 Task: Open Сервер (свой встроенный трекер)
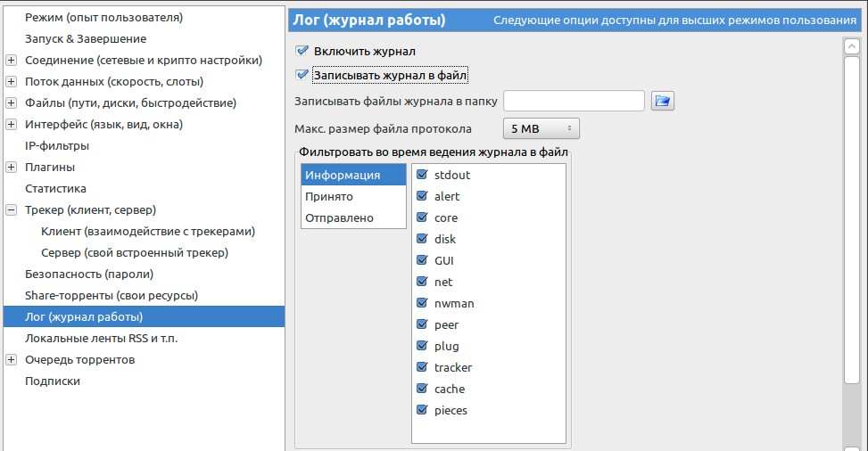pyautogui.click(x=135, y=253)
